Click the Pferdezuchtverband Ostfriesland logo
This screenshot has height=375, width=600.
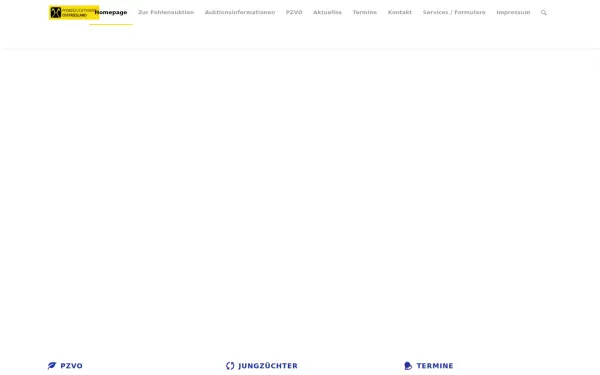(x=74, y=12)
